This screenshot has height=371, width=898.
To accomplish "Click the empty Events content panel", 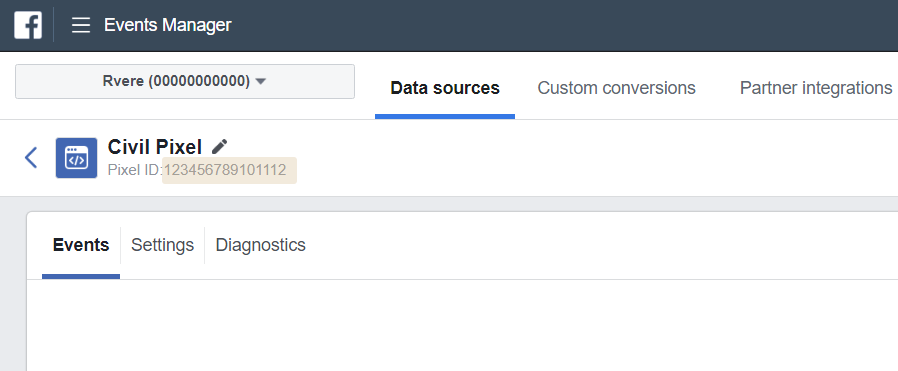I will point(462,325).
